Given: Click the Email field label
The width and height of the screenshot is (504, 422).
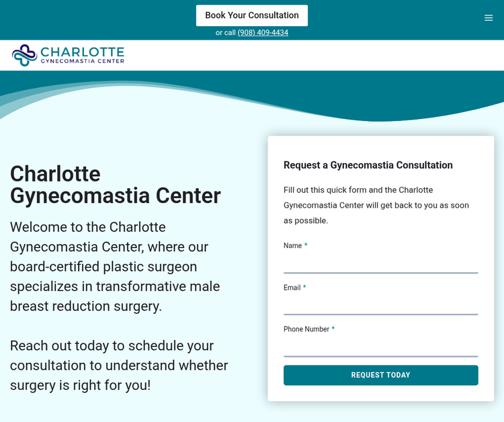Looking at the screenshot, I should [x=292, y=288].
